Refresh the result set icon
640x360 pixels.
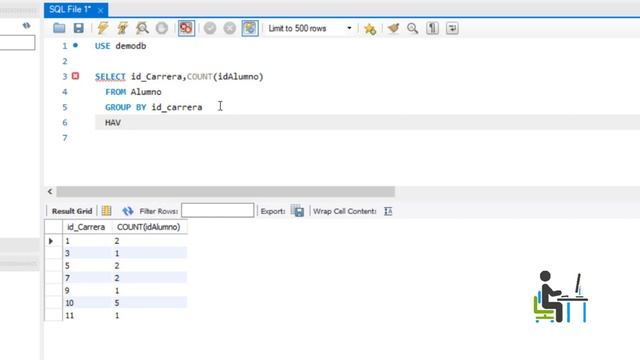click(x=128, y=211)
